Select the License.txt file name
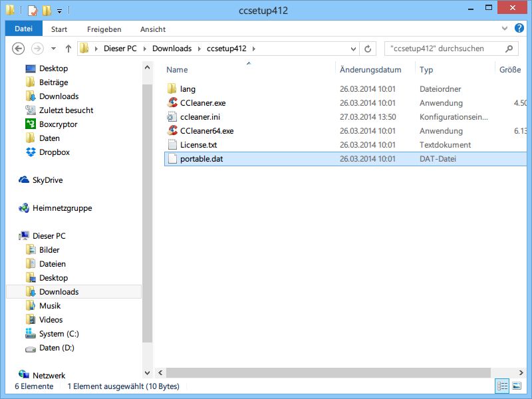532x399 pixels. tap(198, 145)
